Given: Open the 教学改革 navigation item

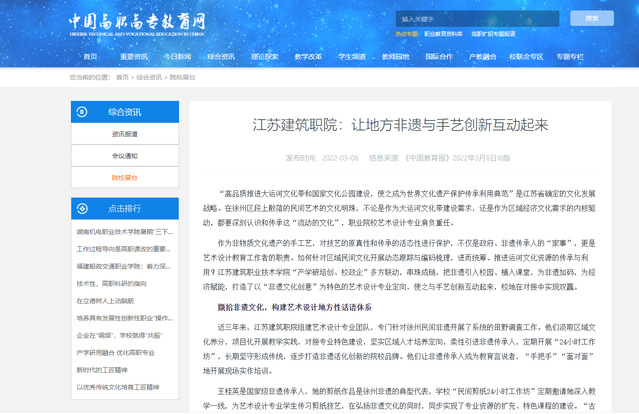Looking at the screenshot, I should (x=308, y=57).
